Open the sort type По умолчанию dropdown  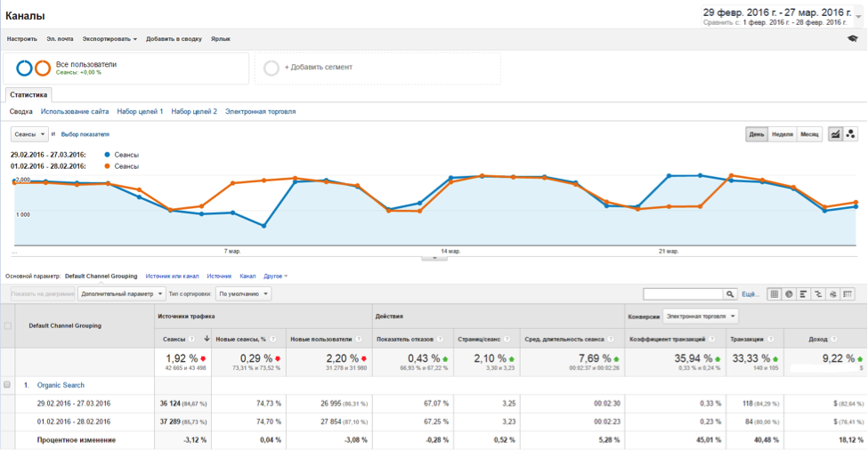[x=243, y=294]
